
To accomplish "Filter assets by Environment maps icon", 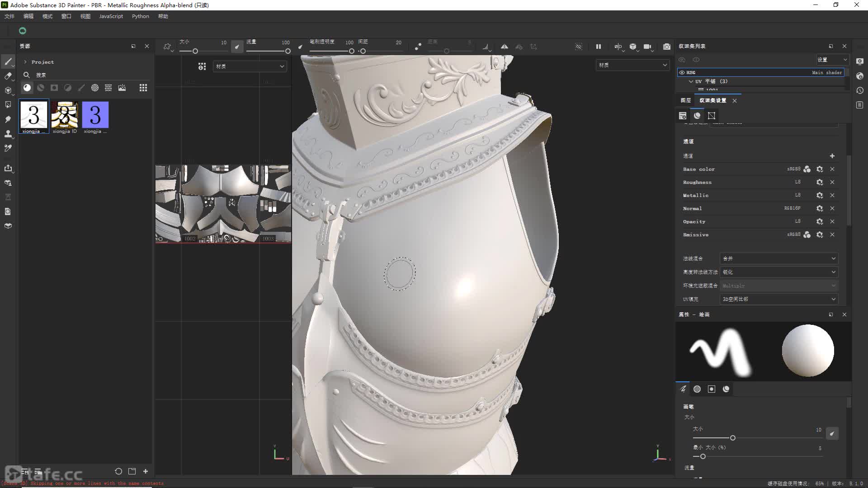I will [122, 88].
